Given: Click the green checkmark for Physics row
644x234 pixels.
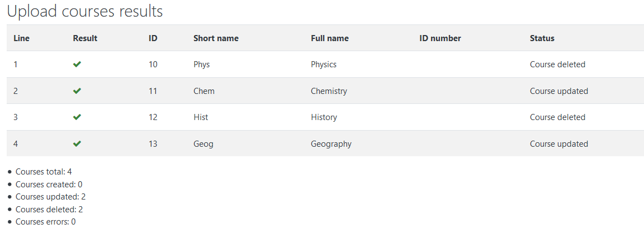Looking at the screenshot, I should 77,64.
